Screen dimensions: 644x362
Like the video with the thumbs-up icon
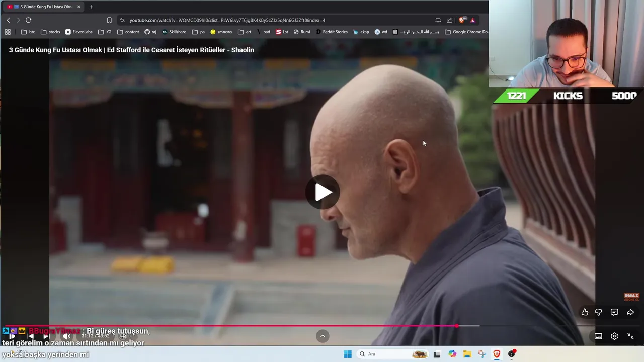(585, 312)
